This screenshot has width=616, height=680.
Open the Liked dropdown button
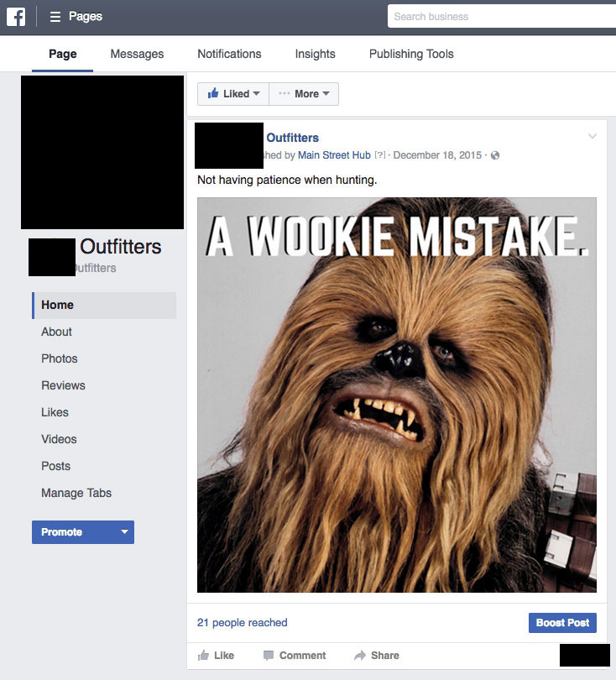click(233, 94)
